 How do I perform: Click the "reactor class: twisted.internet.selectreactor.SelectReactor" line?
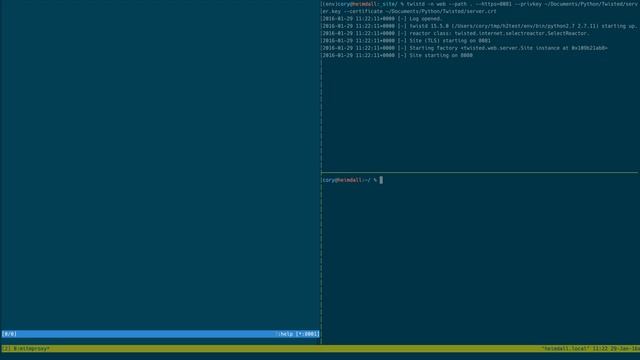click(455, 33)
